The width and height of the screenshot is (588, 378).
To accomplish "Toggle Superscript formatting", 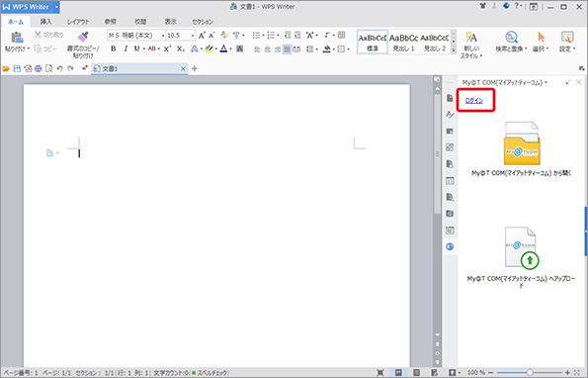I will 168,48.
